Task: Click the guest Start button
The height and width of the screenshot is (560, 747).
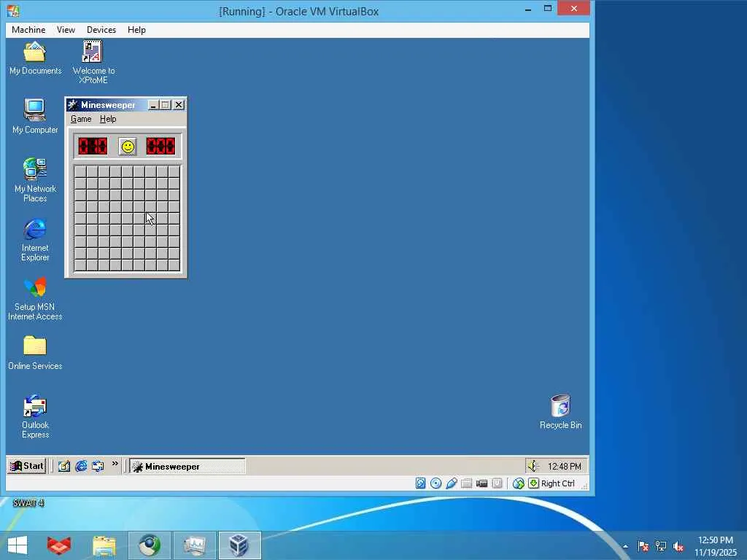Action: click(x=27, y=466)
